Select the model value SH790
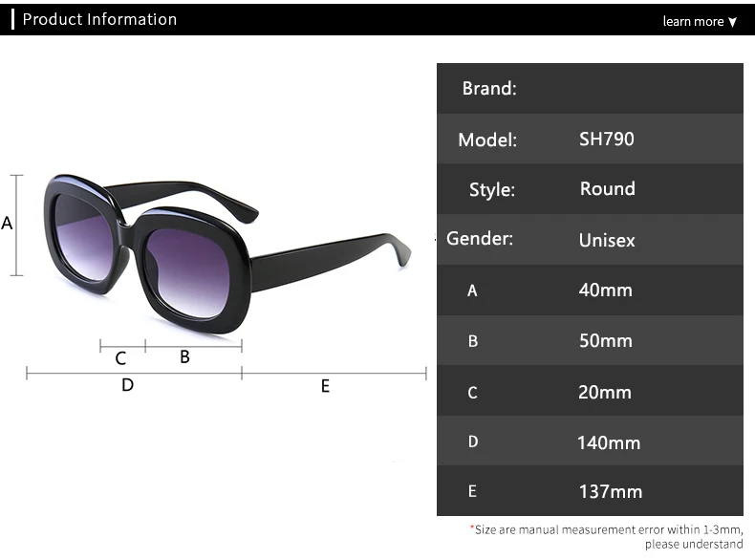The width and height of the screenshot is (755, 560). click(x=606, y=139)
